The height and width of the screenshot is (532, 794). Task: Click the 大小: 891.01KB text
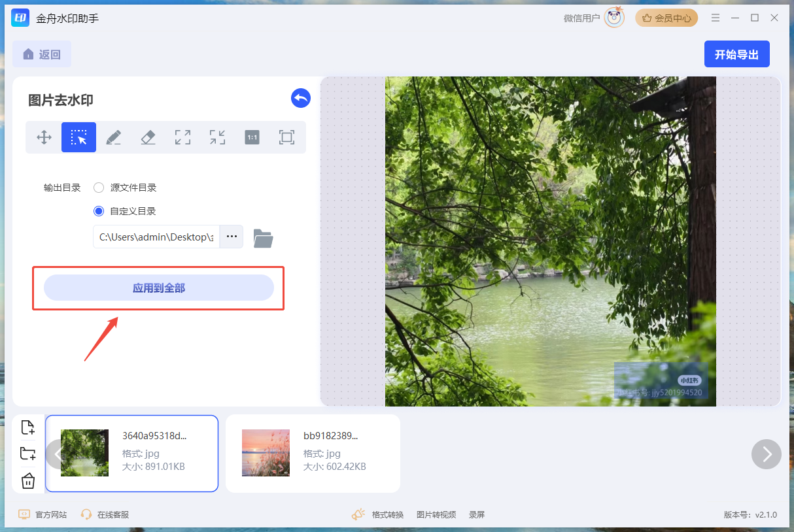coord(154,467)
